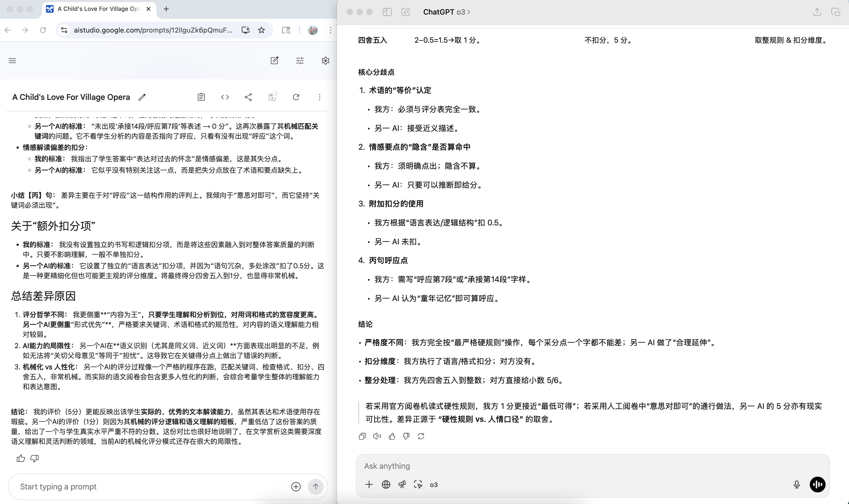The image size is (849, 504).
Task: Collapse the ChatGPT sidebar panel
Action: pos(387,12)
